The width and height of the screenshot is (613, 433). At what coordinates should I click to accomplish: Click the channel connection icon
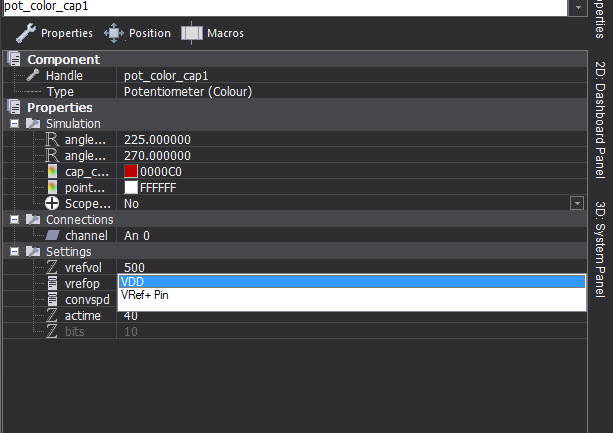click(52, 236)
